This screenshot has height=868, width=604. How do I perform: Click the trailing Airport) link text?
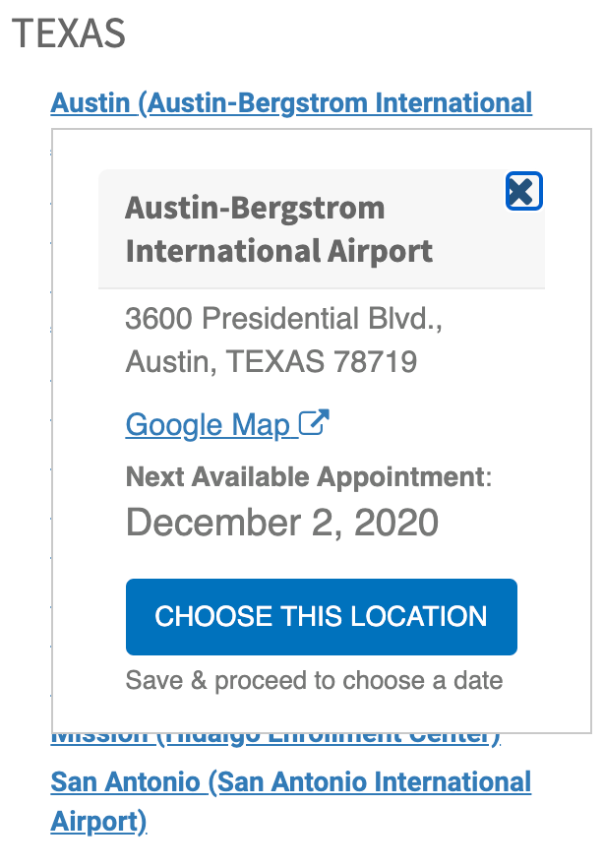[98, 822]
